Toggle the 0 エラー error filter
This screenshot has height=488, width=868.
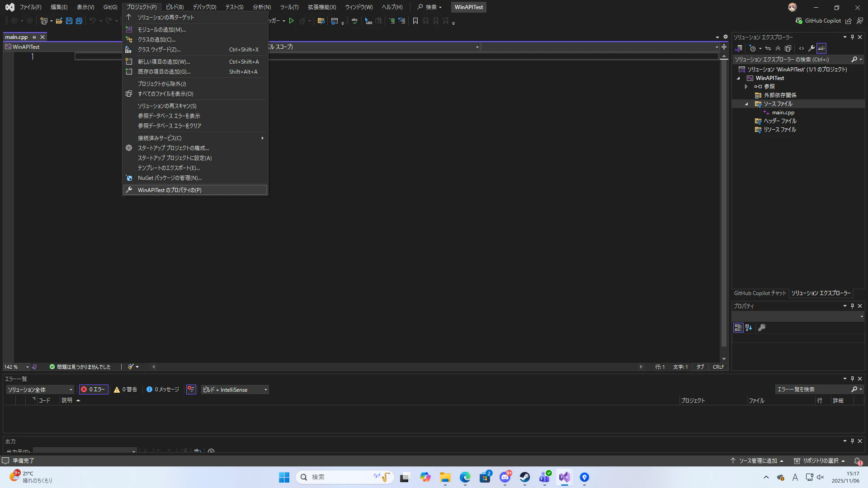(94, 389)
